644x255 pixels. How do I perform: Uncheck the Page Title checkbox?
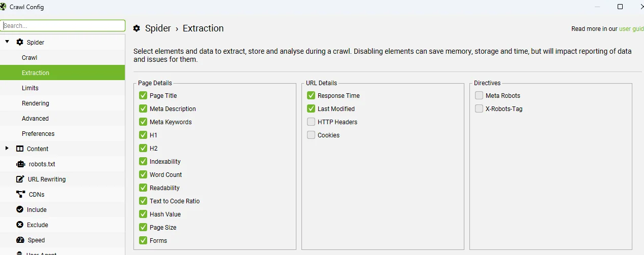point(143,95)
